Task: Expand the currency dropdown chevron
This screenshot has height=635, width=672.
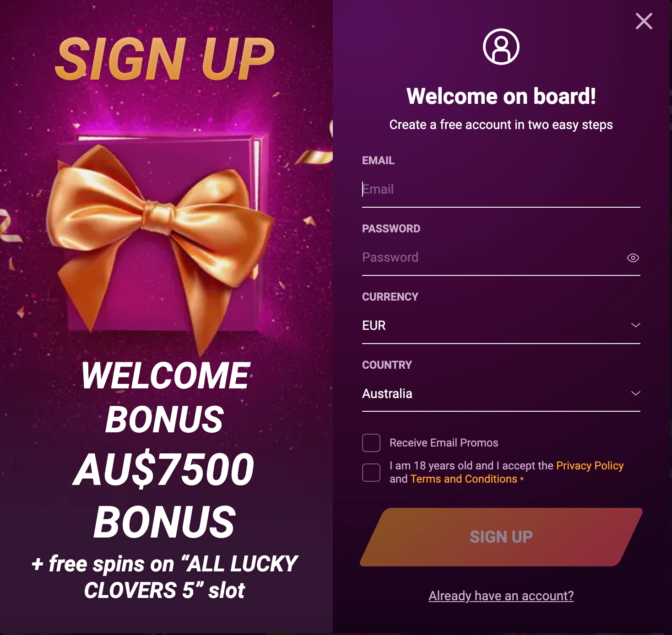Action: pos(635,325)
